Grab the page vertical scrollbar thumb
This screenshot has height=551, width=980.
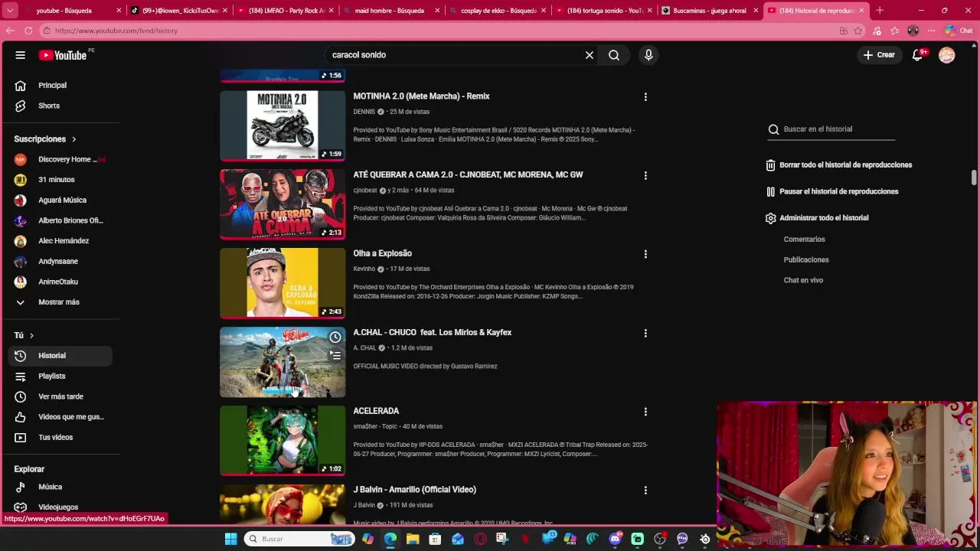click(x=974, y=178)
